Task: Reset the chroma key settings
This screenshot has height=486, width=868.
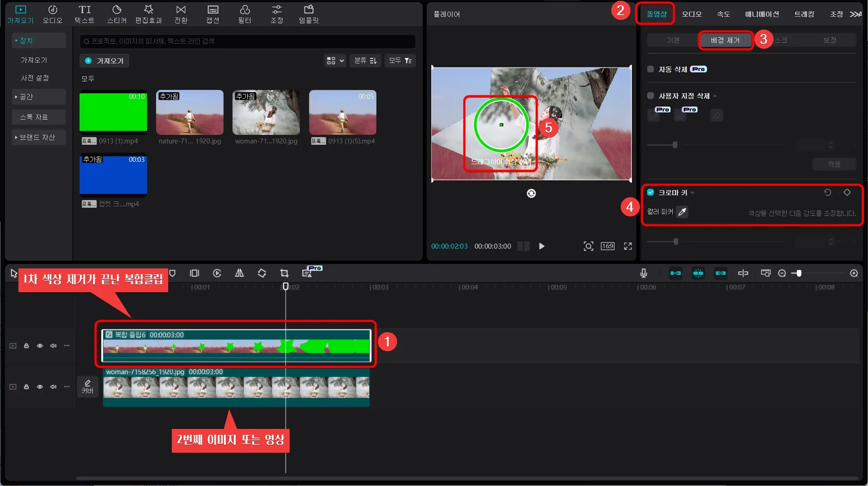Action: tap(827, 192)
